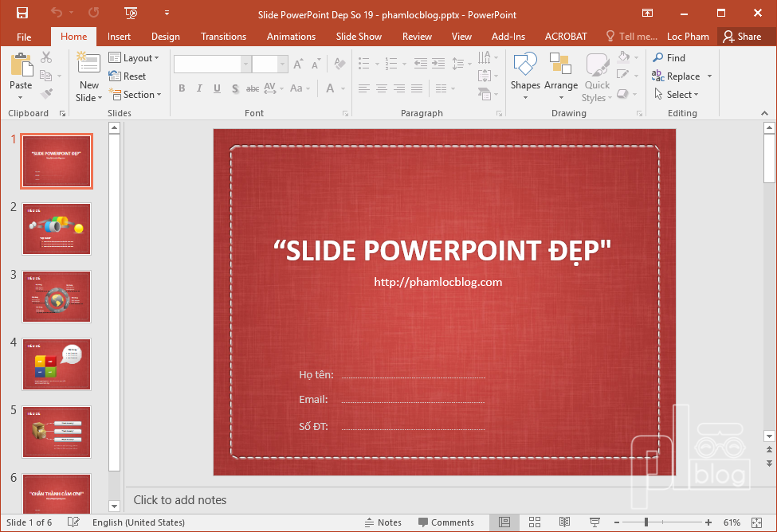Toggle bold text formatting

(x=182, y=88)
